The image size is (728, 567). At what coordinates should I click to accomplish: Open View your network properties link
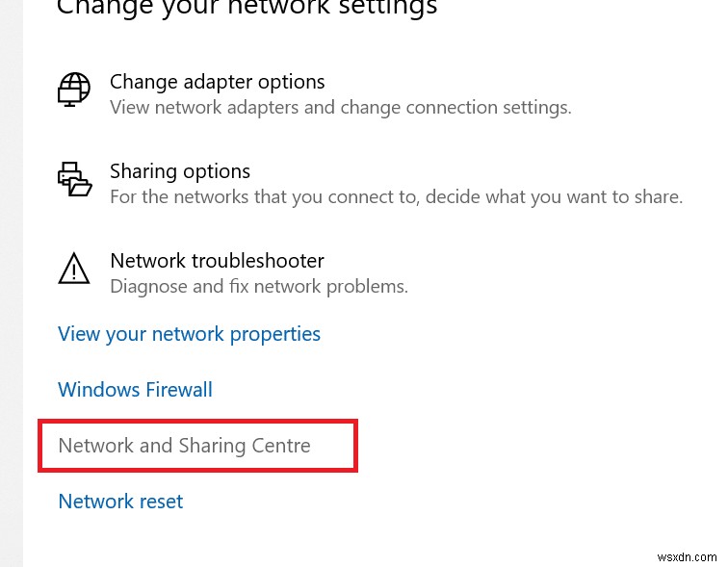coord(189,334)
